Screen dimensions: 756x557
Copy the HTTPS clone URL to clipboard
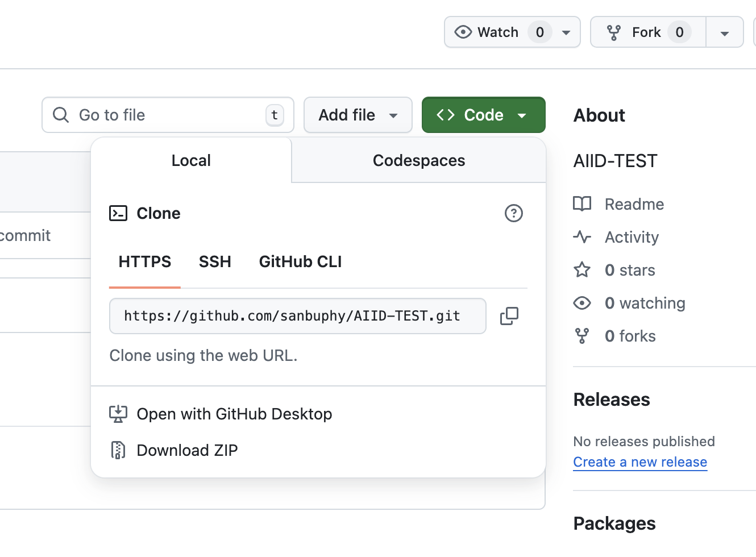click(509, 316)
